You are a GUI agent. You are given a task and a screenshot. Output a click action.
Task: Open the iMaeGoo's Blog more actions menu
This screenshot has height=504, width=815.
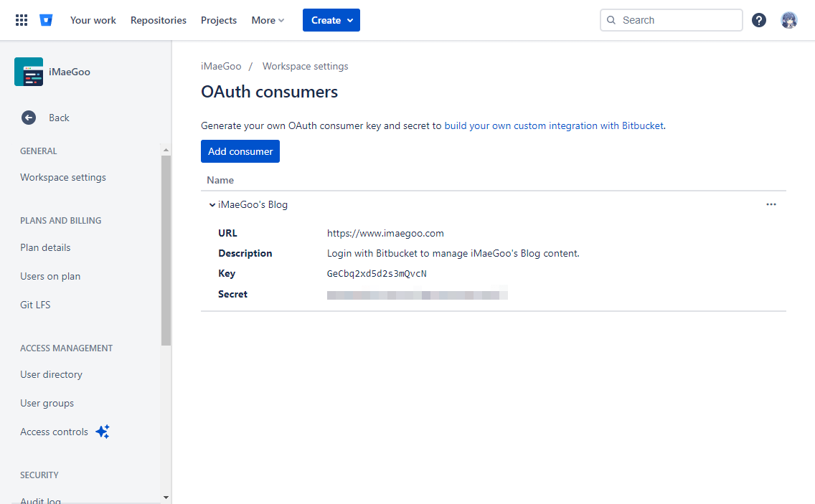[x=771, y=205]
